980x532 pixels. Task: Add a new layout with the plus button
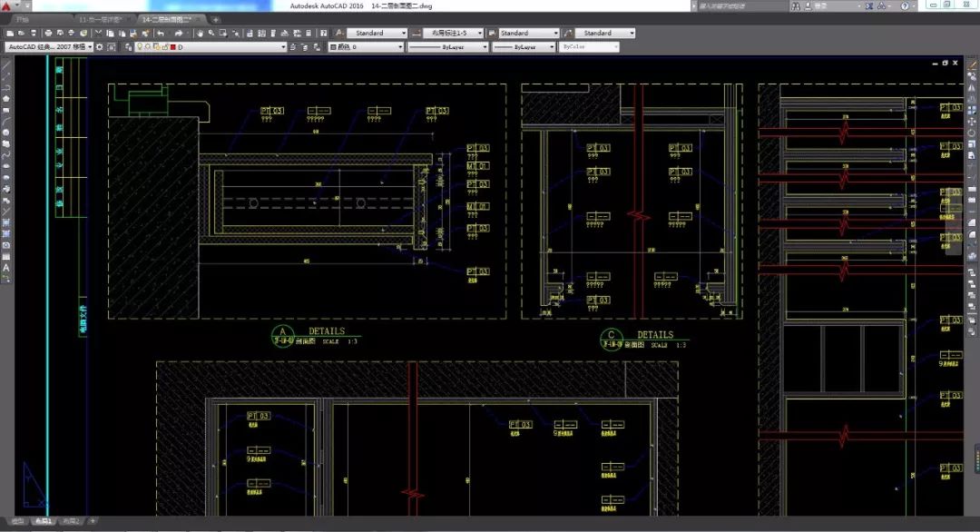tap(92, 521)
